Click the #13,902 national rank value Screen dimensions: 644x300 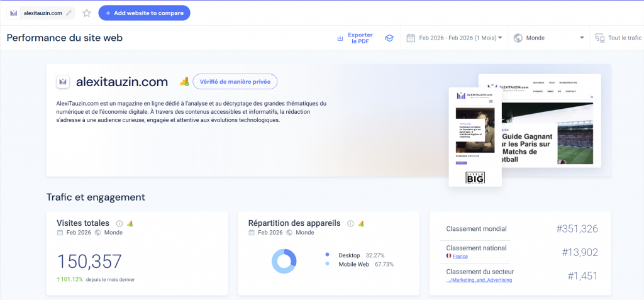click(580, 253)
